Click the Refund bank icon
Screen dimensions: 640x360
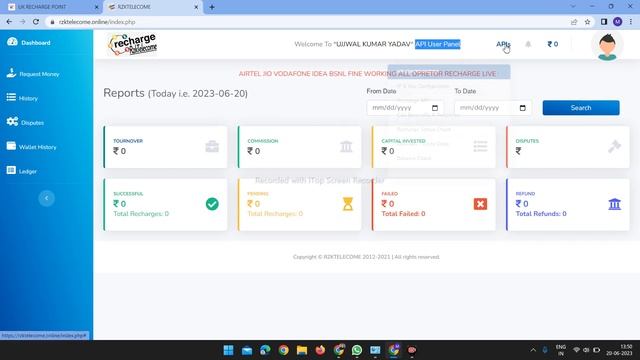tap(614, 204)
